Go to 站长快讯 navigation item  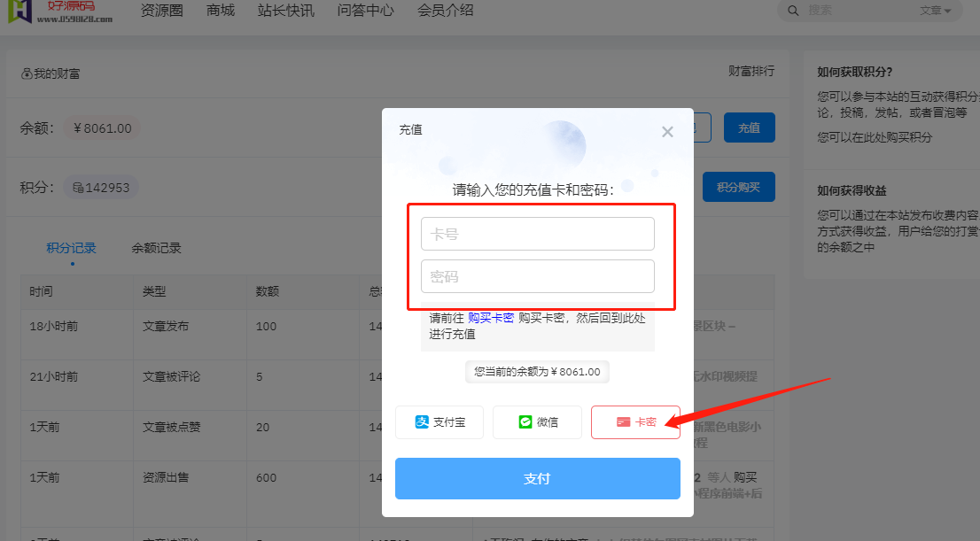click(285, 11)
